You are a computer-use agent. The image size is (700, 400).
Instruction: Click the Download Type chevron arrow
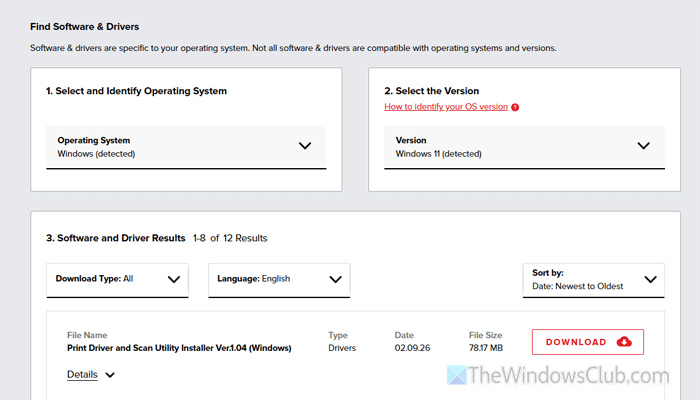click(x=174, y=279)
